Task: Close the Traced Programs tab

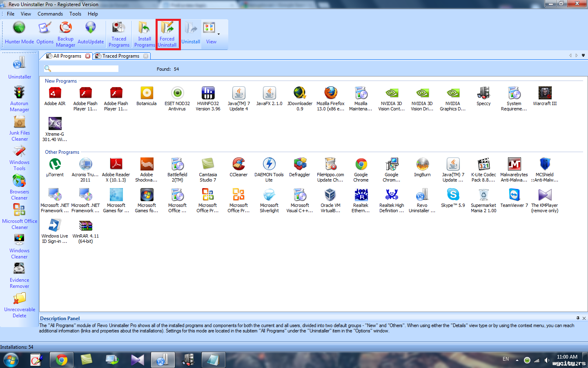Action: [146, 56]
